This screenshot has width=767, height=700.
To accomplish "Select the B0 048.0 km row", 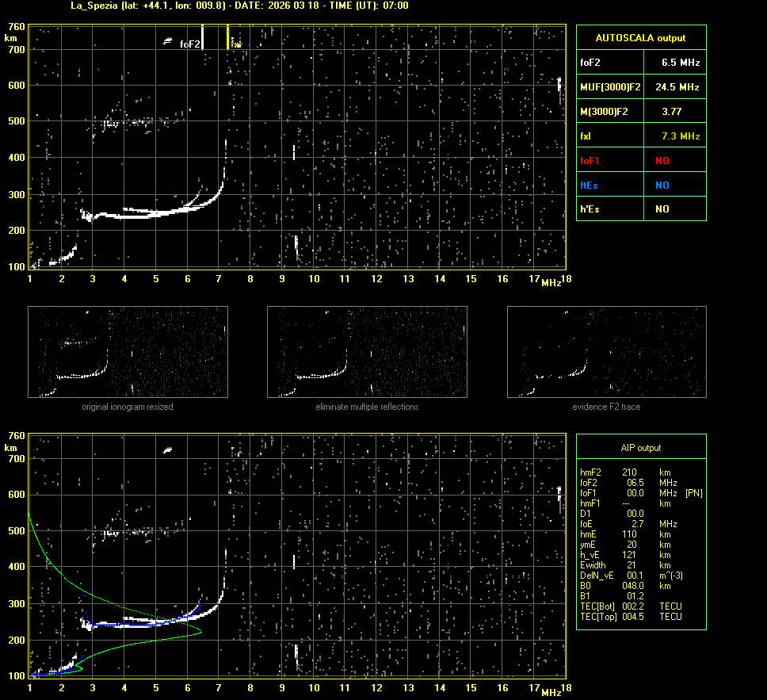I will pyautogui.click(x=626, y=586).
